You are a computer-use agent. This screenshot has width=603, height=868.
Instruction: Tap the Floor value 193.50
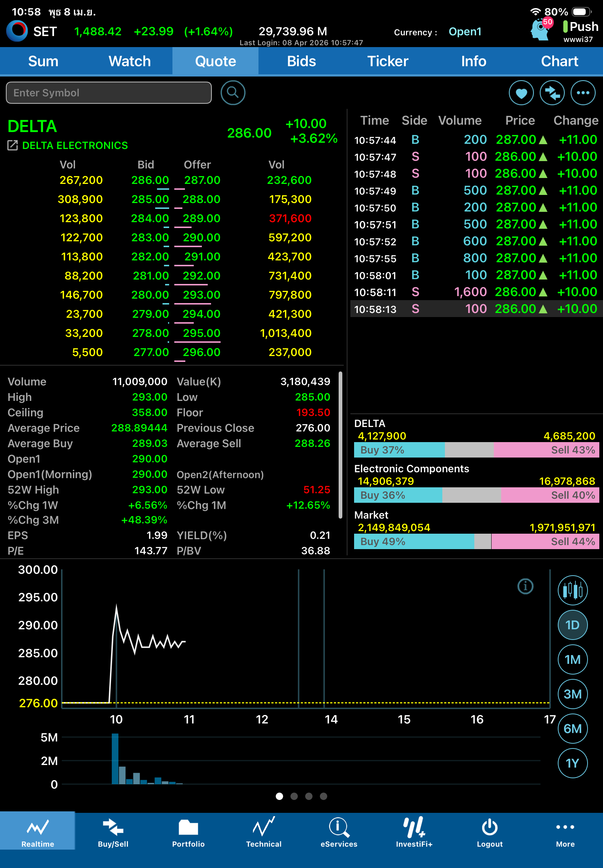(x=313, y=412)
